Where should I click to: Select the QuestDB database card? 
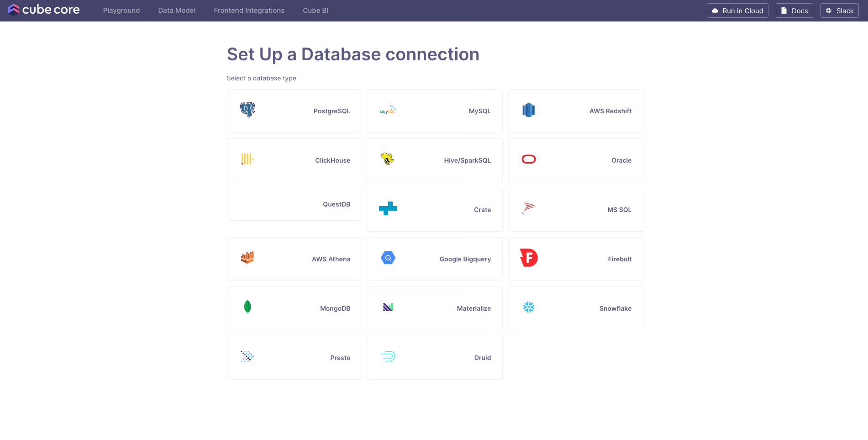(294, 204)
